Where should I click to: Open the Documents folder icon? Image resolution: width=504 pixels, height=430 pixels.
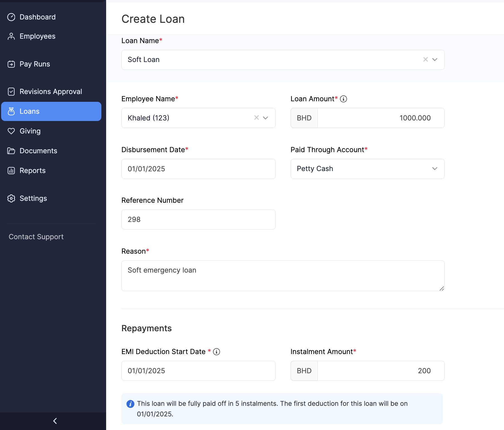point(11,151)
